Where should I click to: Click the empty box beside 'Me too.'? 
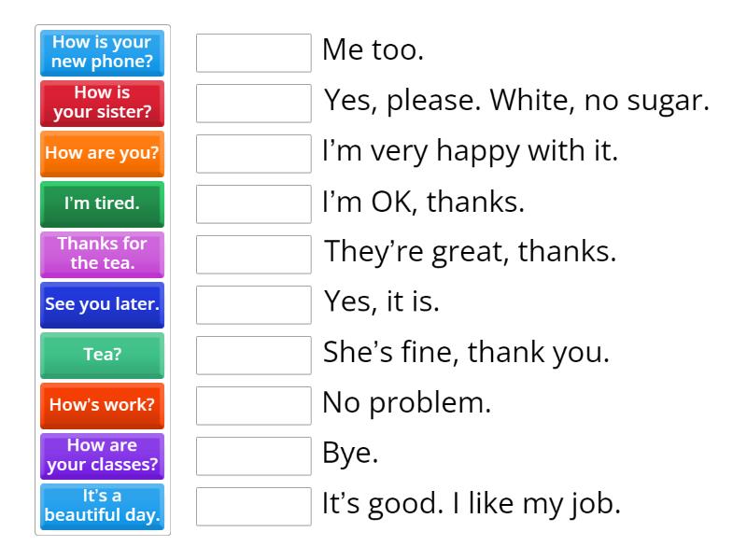point(254,53)
